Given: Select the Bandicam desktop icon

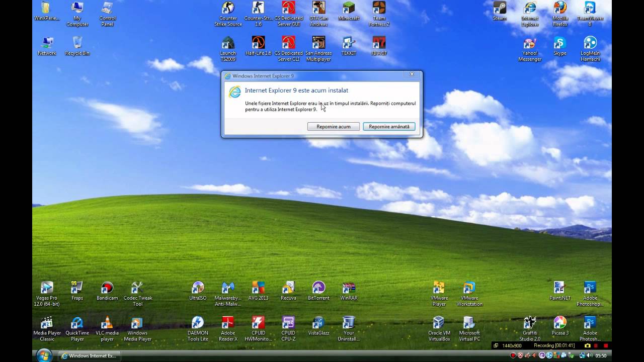Looking at the screenshot, I should tap(107, 291).
